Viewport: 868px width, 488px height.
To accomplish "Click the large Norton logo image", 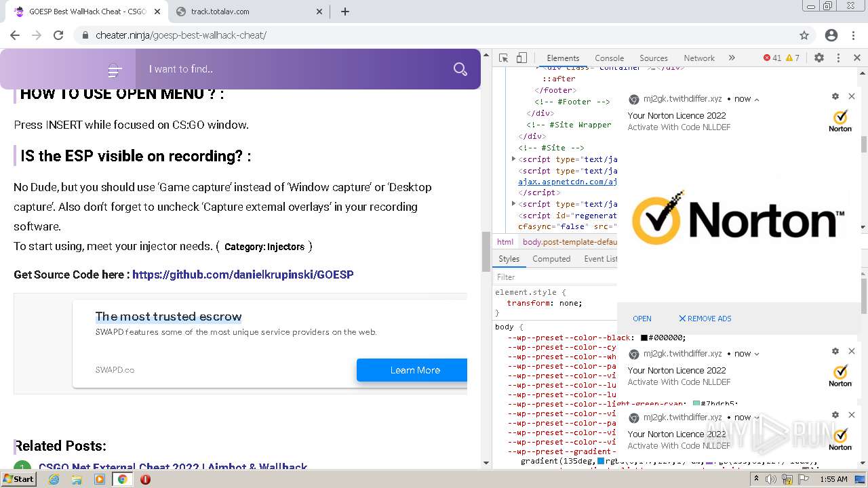I will click(x=738, y=219).
